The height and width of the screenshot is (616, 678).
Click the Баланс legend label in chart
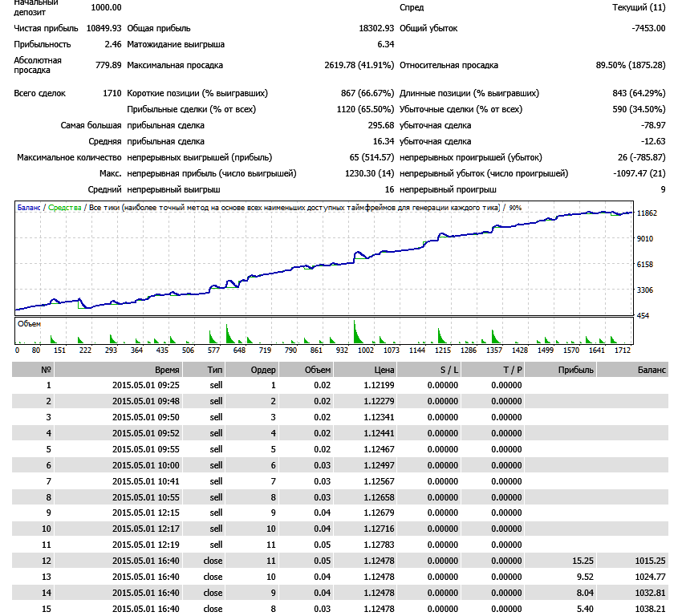tap(29, 208)
